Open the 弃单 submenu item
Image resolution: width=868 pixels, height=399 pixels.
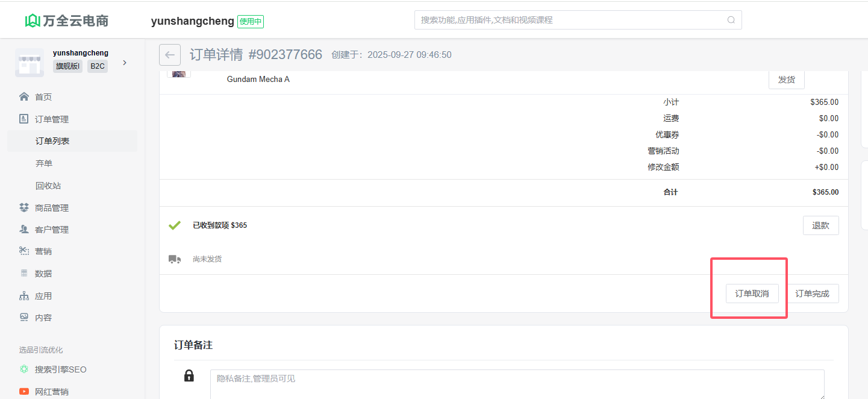(x=44, y=163)
